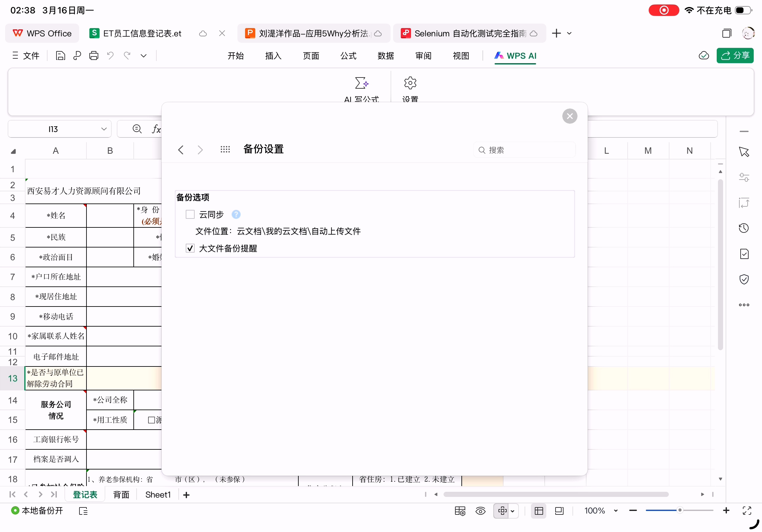
Task: Click the green 分享 button
Action: (735, 55)
